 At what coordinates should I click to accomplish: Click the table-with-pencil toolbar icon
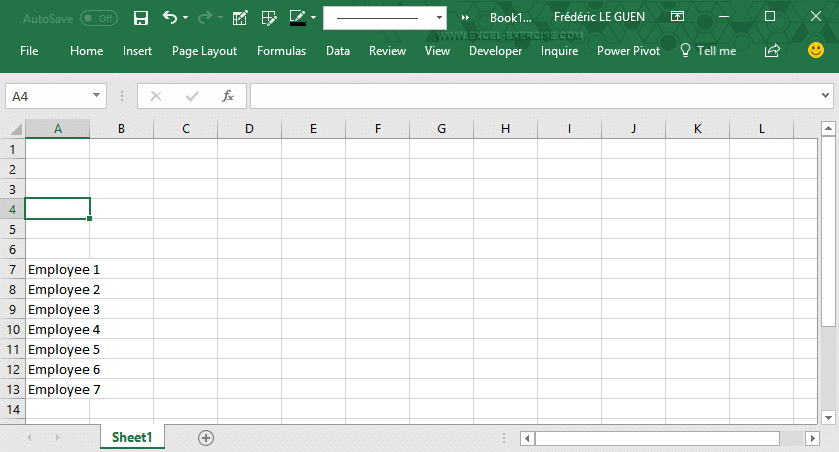(x=269, y=18)
